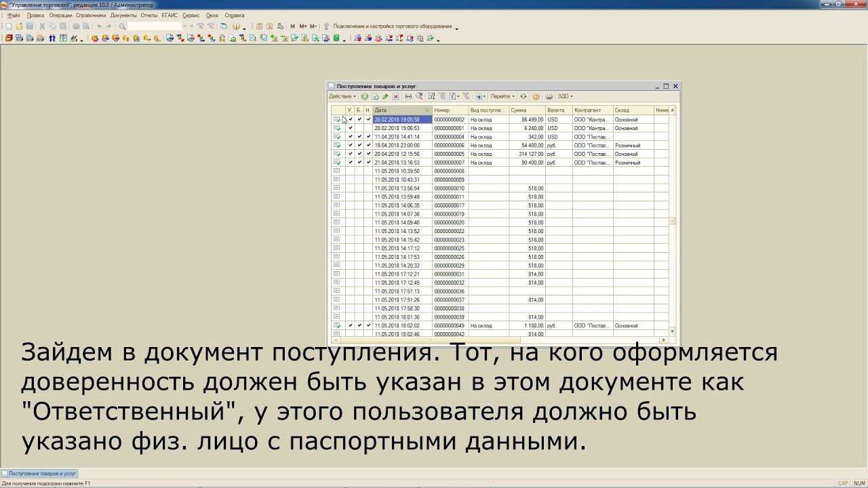Add a new receipt with green plus icon
Screen dimensions: 868x488
tap(365, 96)
